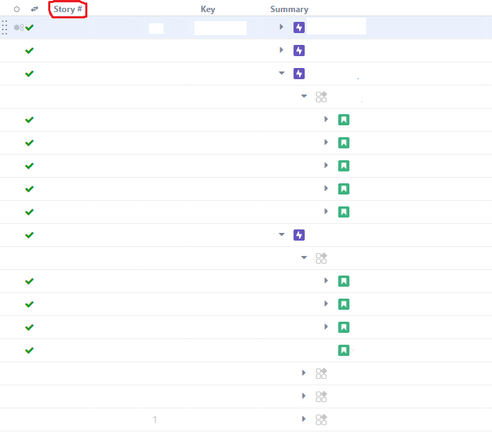Screen dimensions: 492x433
Task: Expand the collapsed group in the row showing 1
Action: (304, 419)
